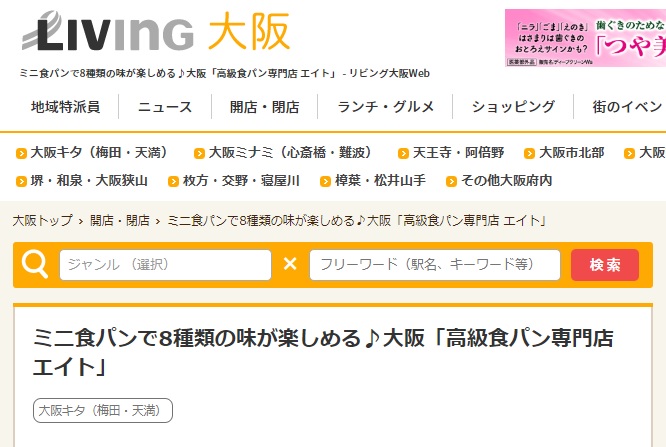
Task: Click the arrow icon beside 大阪キタ（梅田・天満）
Action: point(21,154)
